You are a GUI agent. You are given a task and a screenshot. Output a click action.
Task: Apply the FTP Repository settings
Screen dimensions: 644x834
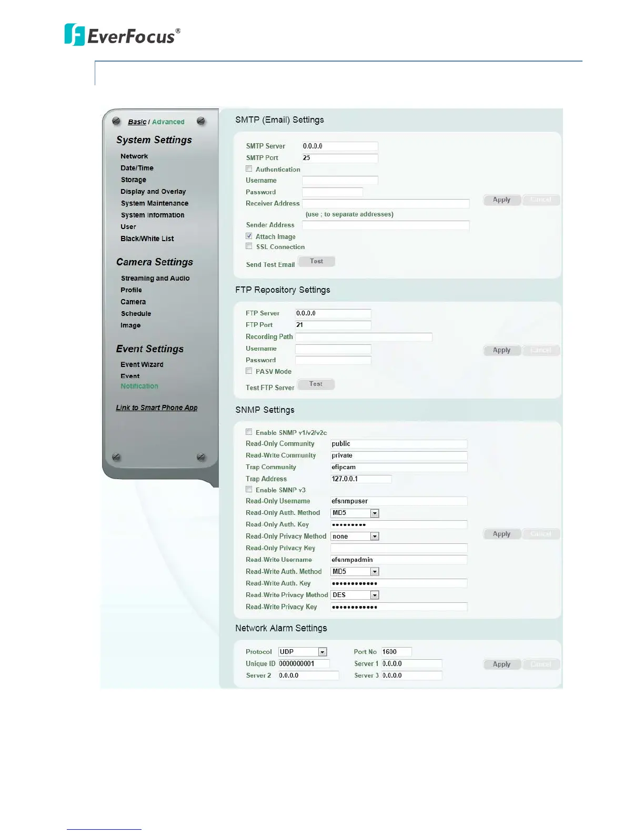(502, 350)
